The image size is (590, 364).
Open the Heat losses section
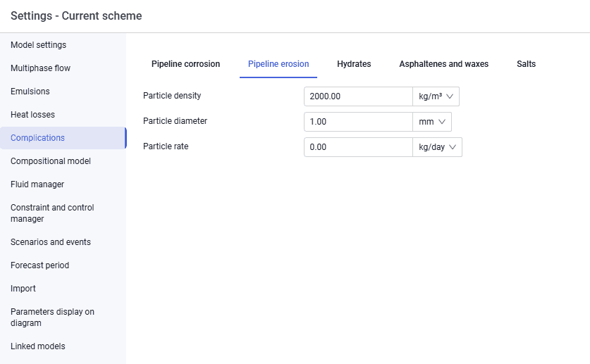(x=32, y=115)
